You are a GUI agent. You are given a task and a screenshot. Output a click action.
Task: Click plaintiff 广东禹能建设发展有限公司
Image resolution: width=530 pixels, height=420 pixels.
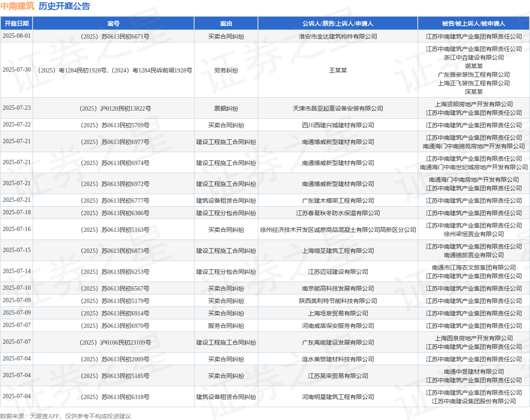(x=338, y=342)
